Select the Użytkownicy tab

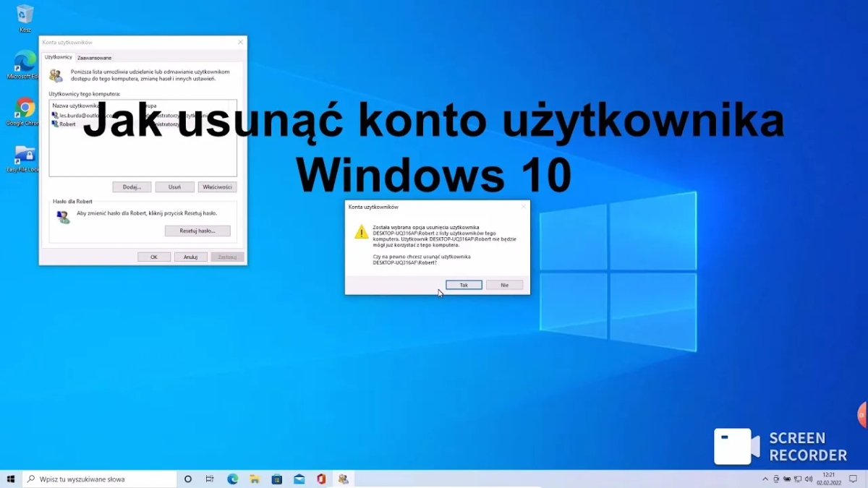tap(58, 57)
